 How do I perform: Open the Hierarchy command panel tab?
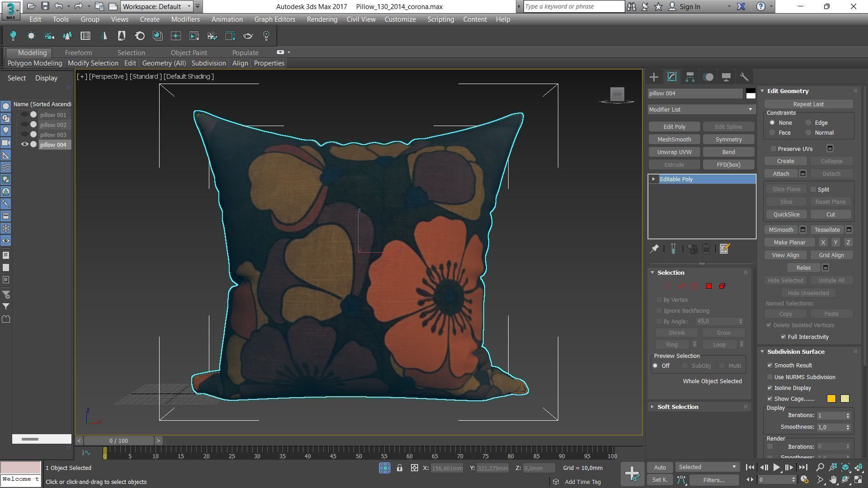(690, 77)
